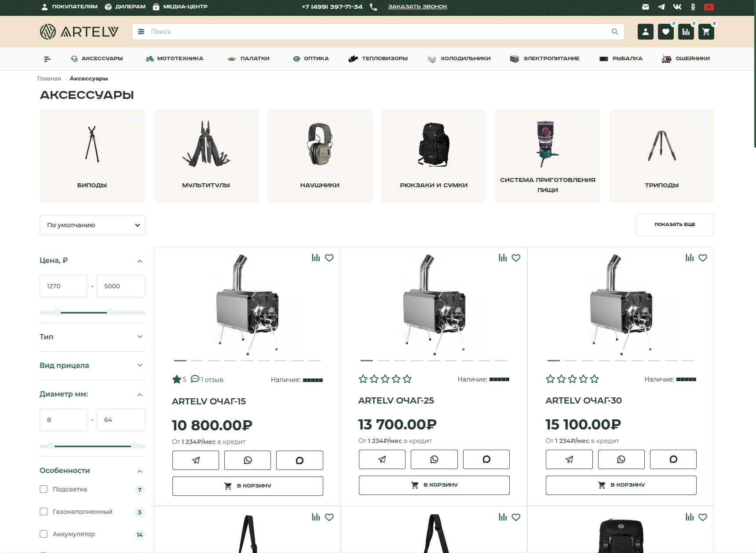
Task: Expand the Тип filter section
Action: tap(140, 337)
